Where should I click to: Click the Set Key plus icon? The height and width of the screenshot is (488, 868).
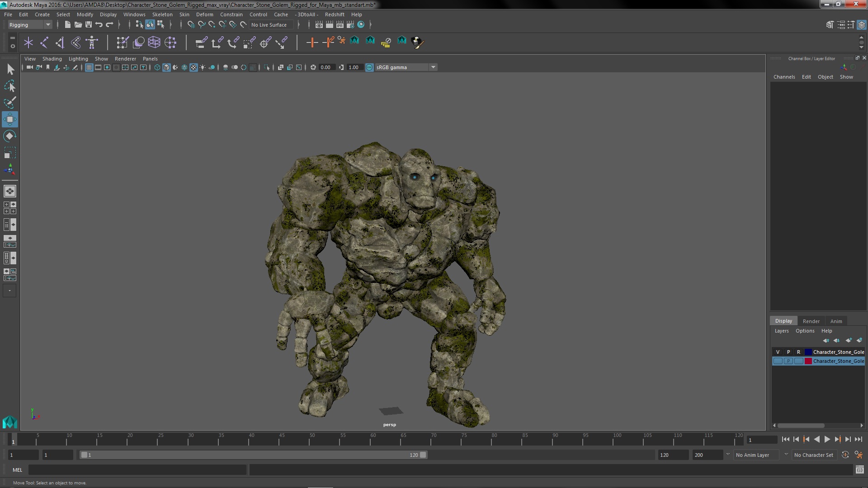(311, 42)
